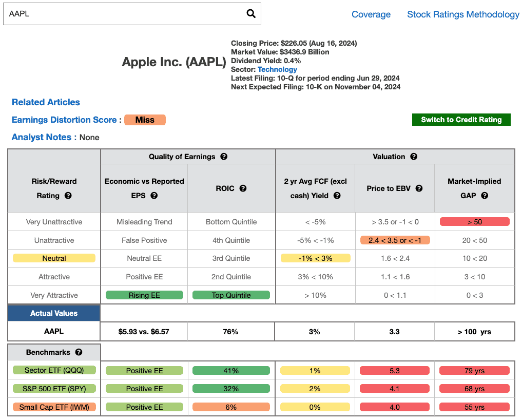Open Price to EBV help icon
Viewport: 522px width, 420px height.
419,188
